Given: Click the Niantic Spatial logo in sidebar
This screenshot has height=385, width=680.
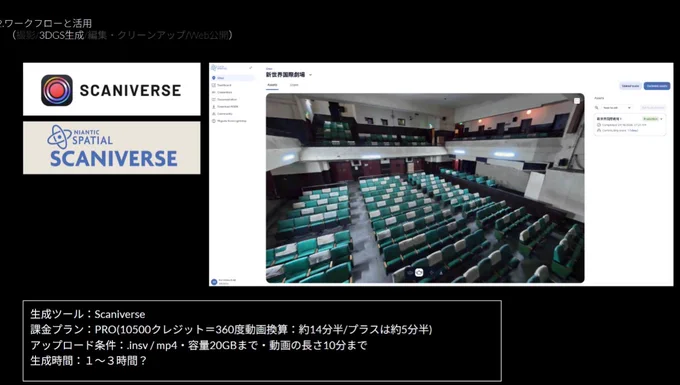Looking at the screenshot, I should (219, 68).
